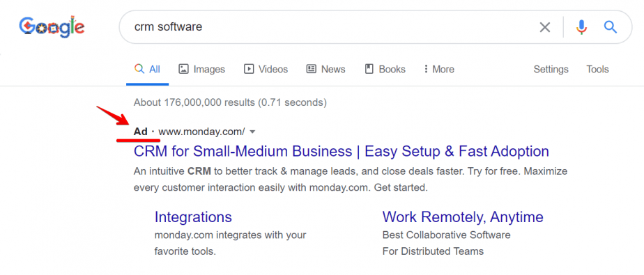Start voice search with microphone icon
The width and height of the screenshot is (644, 275).
[x=581, y=28]
